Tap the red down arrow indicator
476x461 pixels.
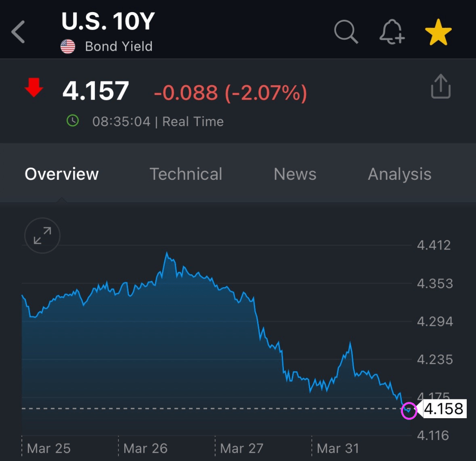34,88
